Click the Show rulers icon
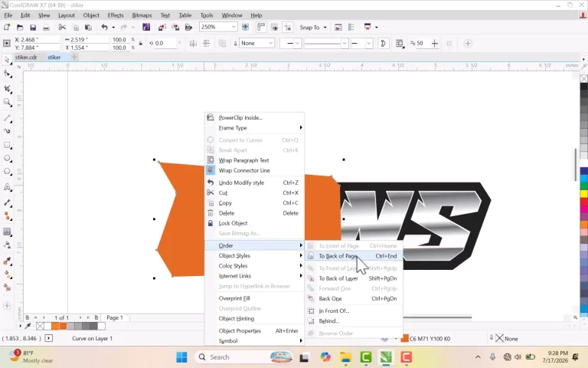 coord(261,27)
